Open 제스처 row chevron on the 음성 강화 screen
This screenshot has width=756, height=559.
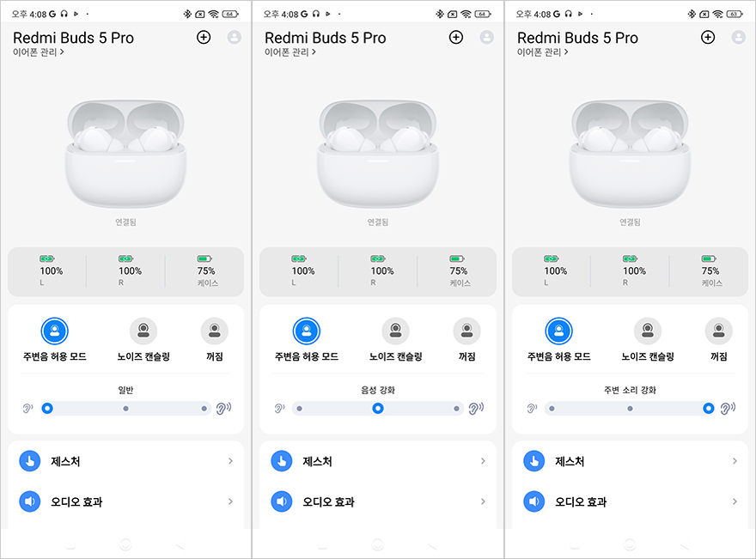pyautogui.click(x=483, y=461)
